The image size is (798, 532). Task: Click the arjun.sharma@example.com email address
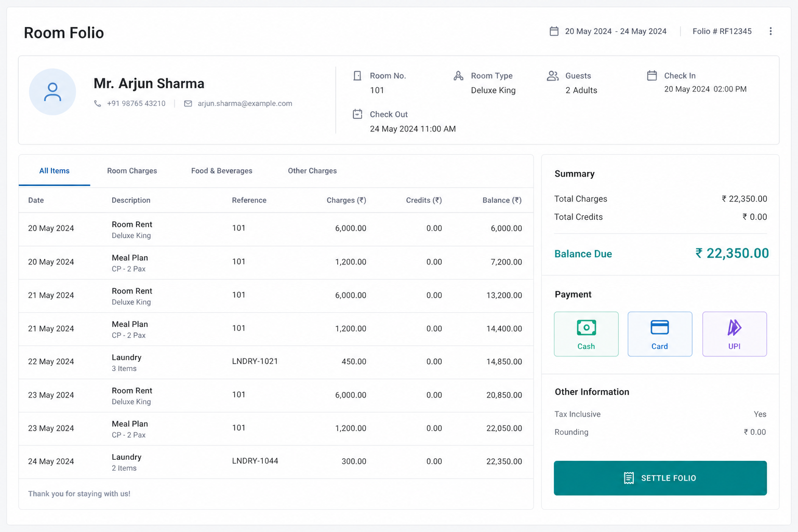pyautogui.click(x=245, y=103)
